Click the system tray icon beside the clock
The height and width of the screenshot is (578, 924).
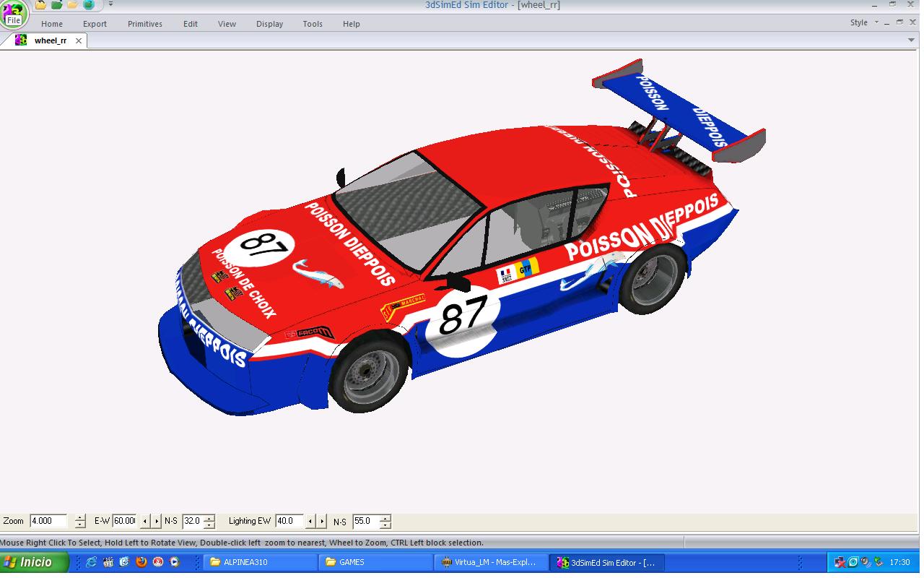click(x=879, y=562)
